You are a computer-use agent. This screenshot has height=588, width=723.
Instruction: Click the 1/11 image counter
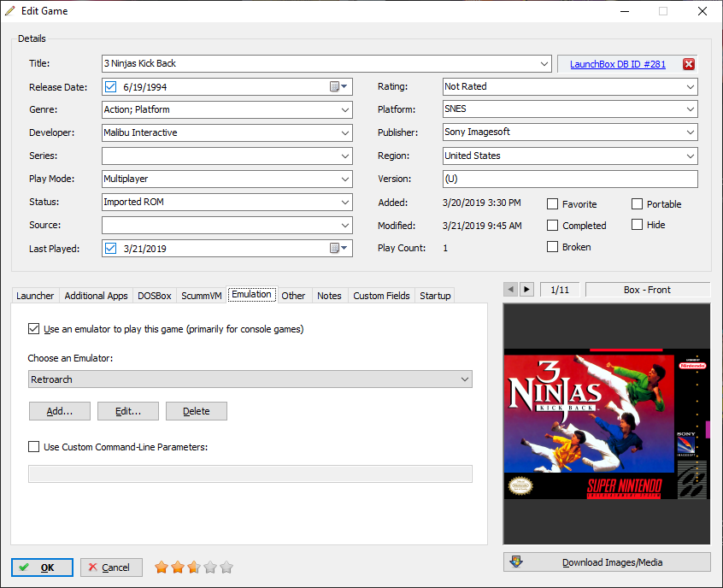560,290
